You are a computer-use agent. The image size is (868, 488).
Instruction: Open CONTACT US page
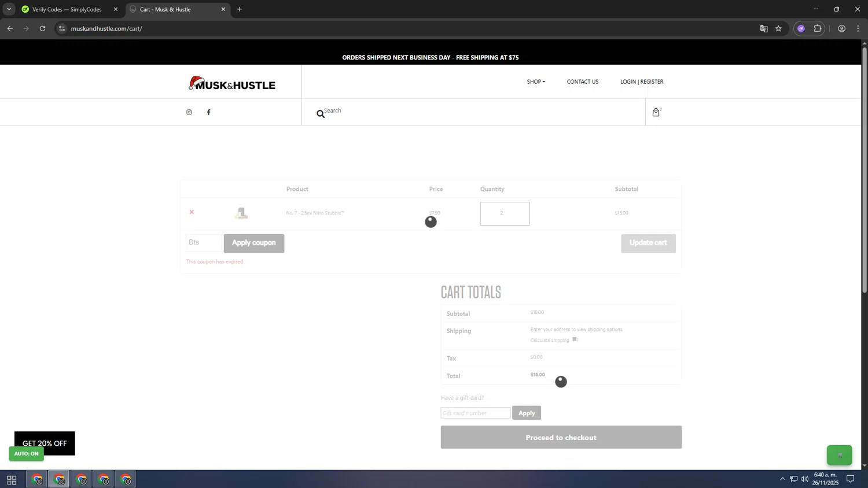[x=582, y=82]
